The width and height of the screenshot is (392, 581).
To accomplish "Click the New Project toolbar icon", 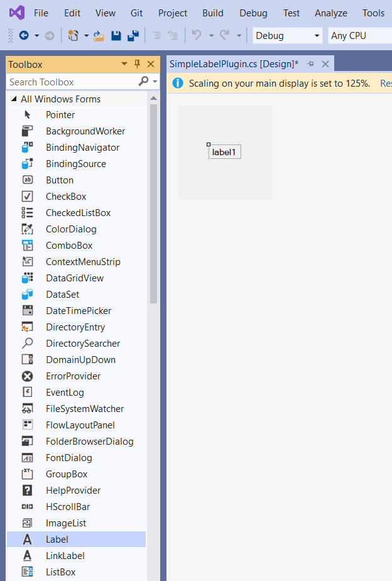I will pyautogui.click(x=73, y=36).
